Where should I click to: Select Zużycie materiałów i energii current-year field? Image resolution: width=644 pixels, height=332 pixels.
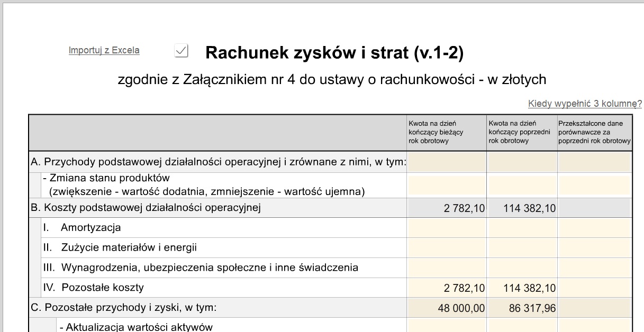pos(447,248)
